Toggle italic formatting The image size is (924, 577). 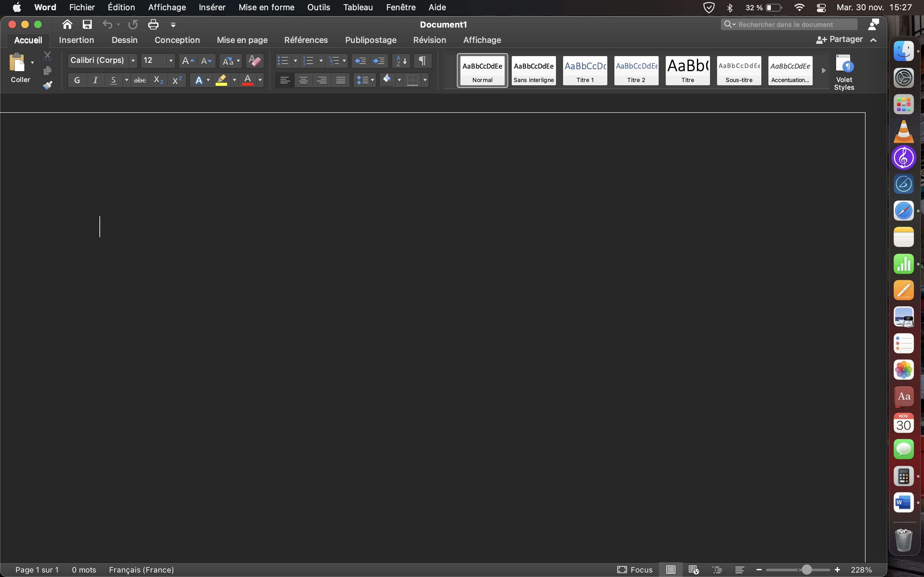click(x=95, y=80)
